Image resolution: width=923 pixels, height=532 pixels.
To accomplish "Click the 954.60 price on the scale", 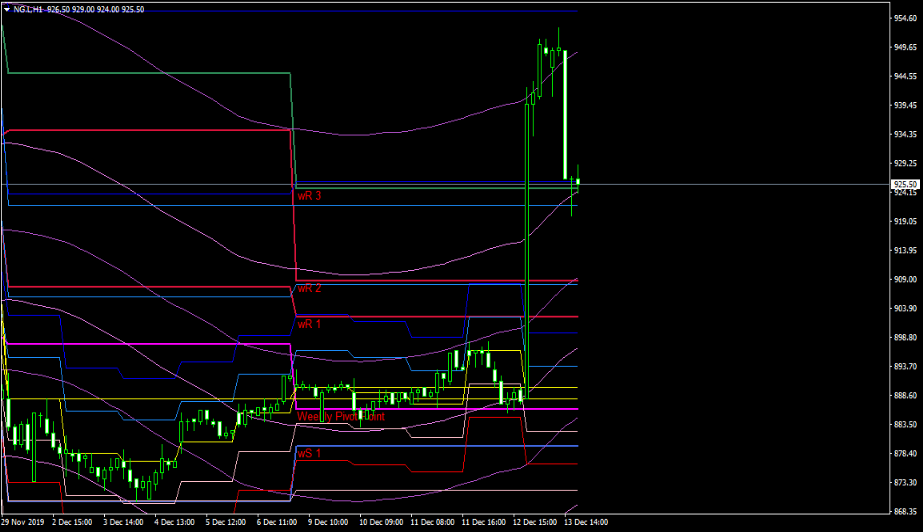I will [x=904, y=18].
